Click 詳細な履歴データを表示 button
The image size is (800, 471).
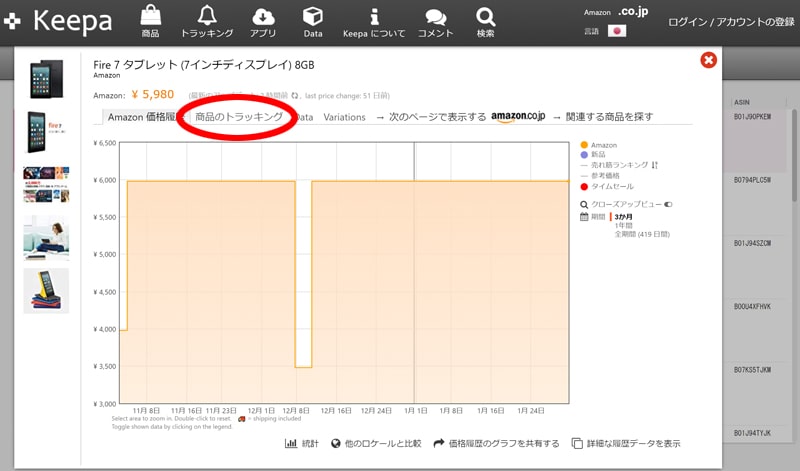click(x=626, y=443)
